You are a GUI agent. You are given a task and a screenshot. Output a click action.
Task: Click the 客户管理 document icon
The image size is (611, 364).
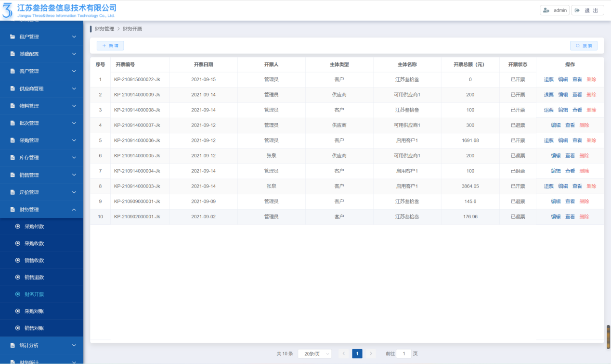(13, 71)
